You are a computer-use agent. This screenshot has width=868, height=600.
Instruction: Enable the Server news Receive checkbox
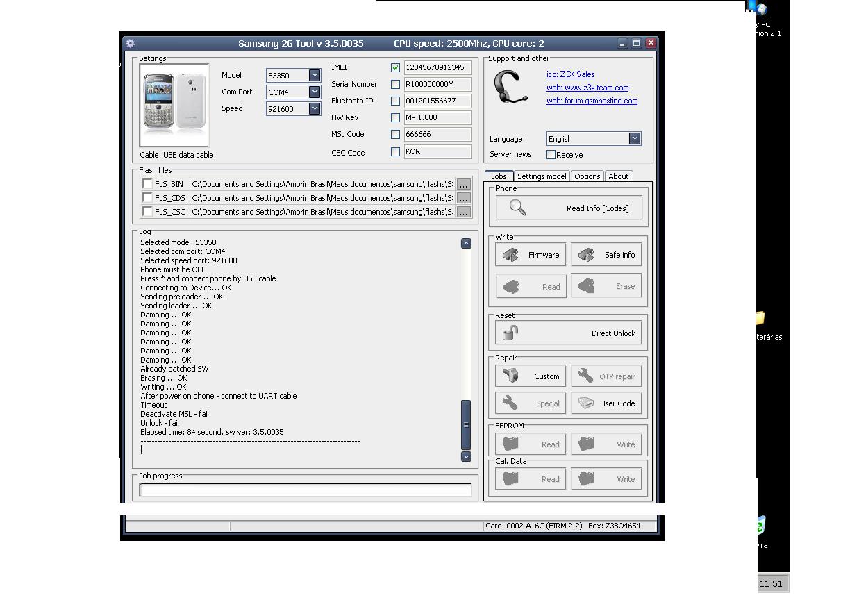click(551, 155)
